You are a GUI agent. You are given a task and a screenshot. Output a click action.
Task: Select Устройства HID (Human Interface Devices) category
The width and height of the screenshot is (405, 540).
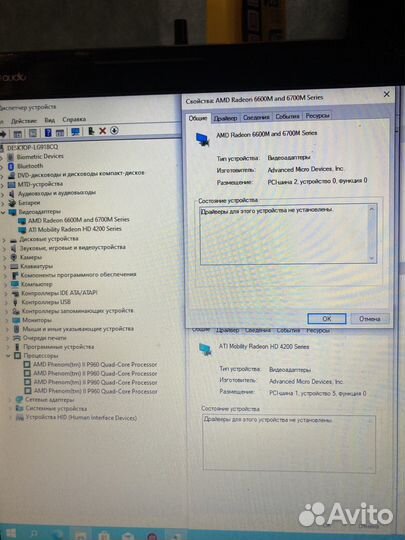coord(81,418)
